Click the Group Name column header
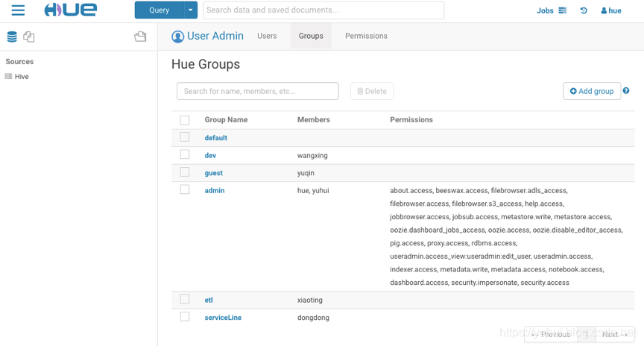 click(226, 120)
